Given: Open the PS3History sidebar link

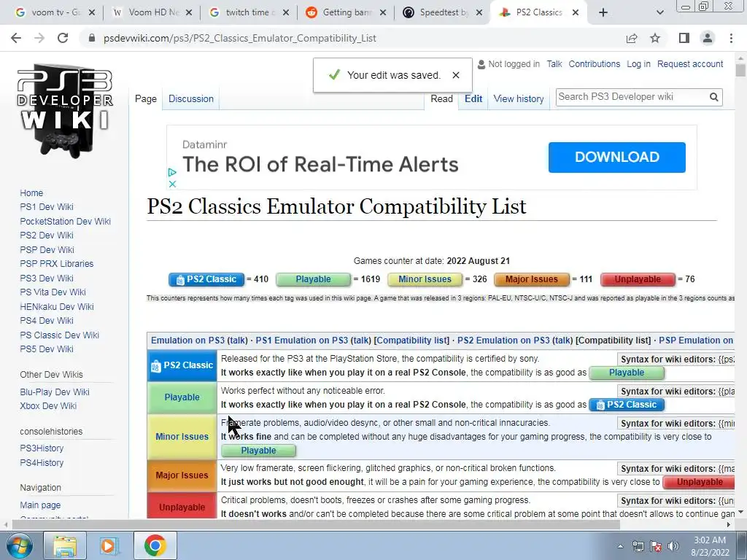Looking at the screenshot, I should [42, 448].
